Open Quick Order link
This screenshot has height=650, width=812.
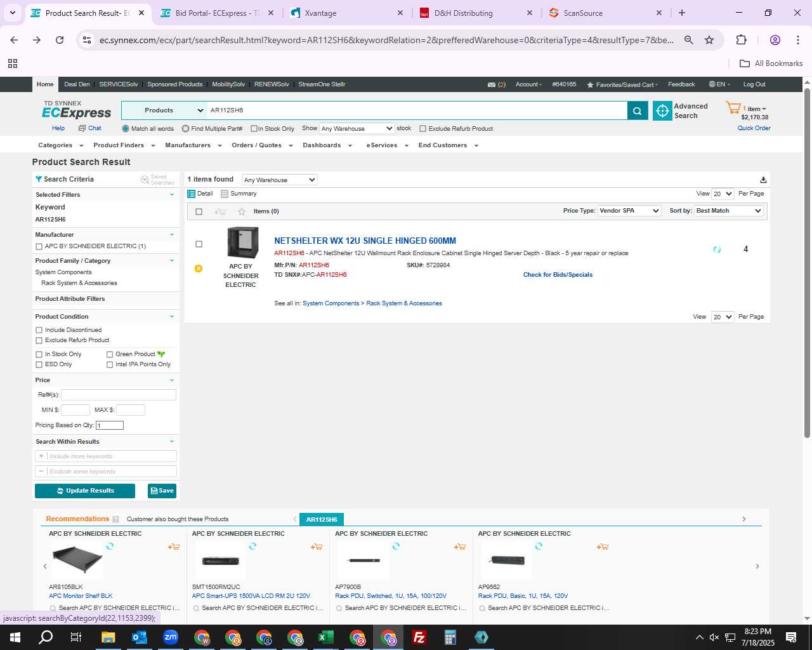click(x=754, y=128)
